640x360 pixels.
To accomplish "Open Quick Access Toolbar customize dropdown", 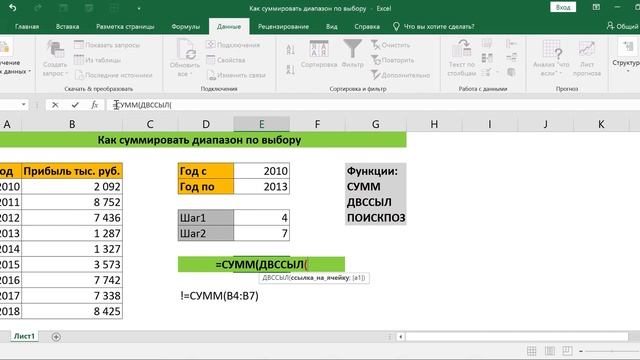I will click(x=139, y=8).
